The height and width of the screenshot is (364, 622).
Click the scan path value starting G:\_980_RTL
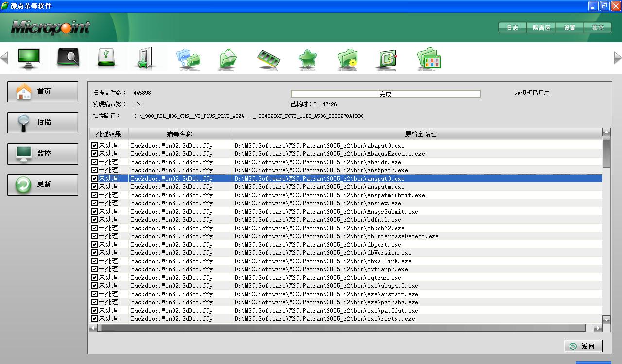point(248,116)
